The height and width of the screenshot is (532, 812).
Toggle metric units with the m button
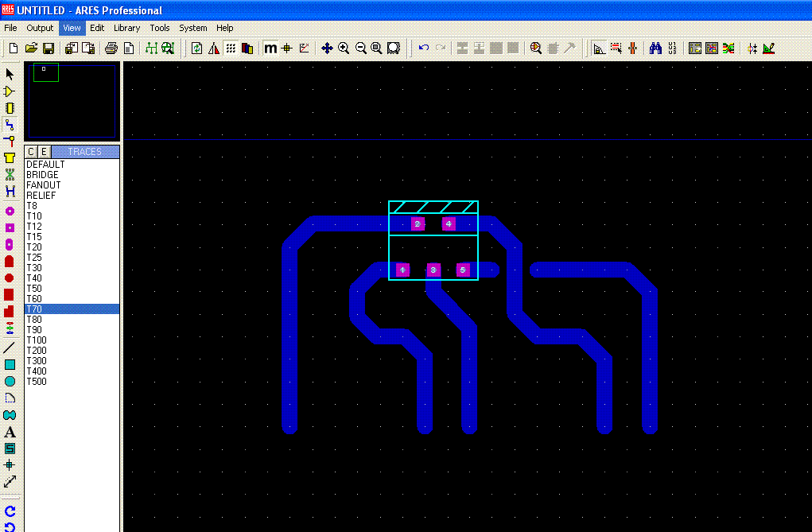(270, 49)
